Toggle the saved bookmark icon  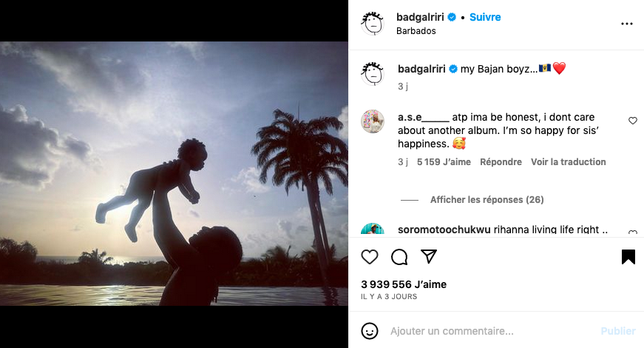click(628, 257)
